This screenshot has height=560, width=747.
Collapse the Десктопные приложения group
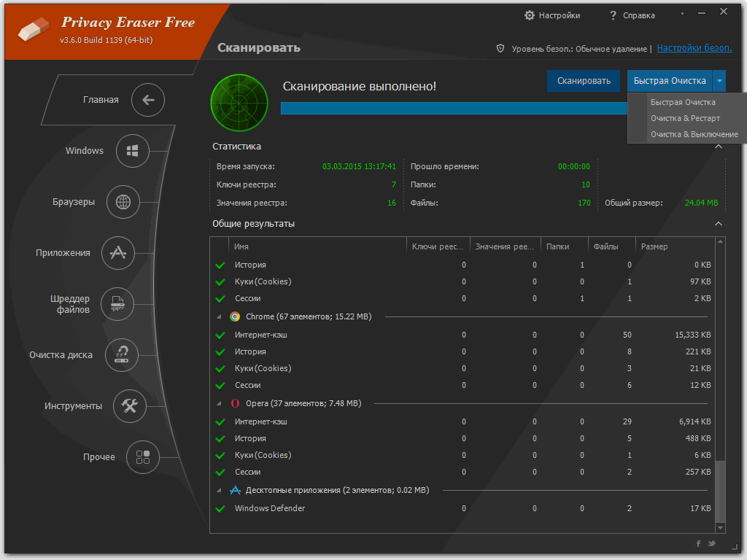pyautogui.click(x=219, y=491)
